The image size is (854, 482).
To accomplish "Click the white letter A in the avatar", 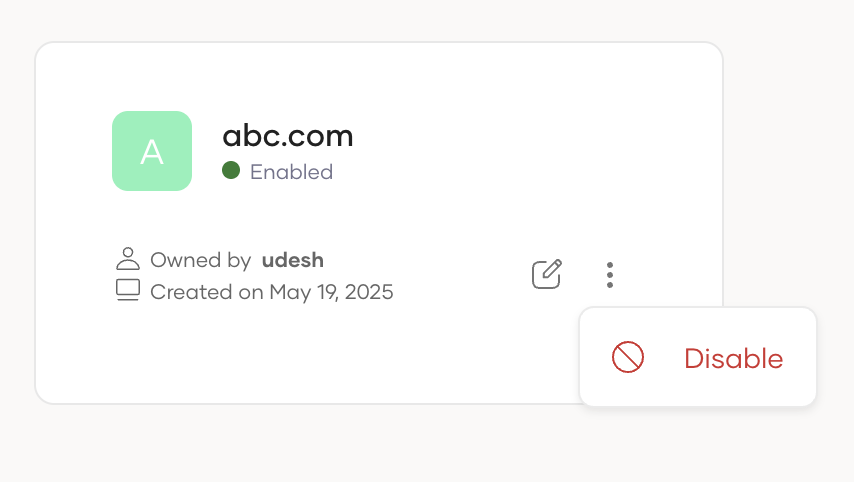I will point(152,152).
